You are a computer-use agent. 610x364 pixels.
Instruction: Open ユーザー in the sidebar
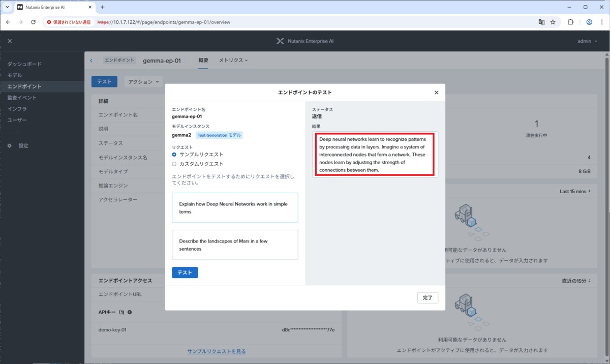point(17,120)
